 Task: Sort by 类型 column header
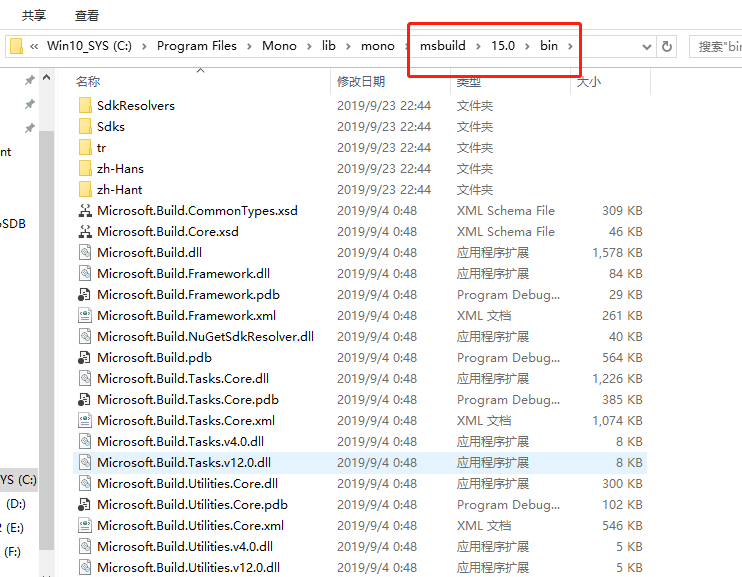[469, 81]
